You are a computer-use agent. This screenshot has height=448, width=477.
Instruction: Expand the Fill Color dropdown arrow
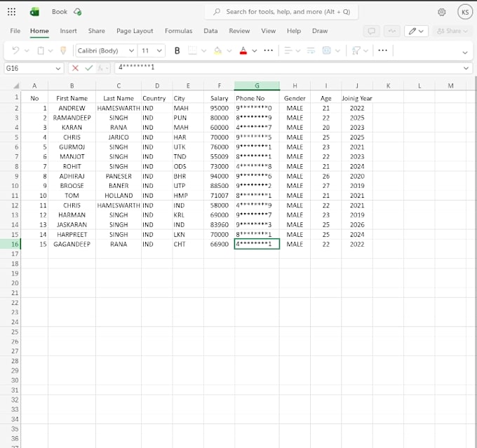tap(229, 50)
